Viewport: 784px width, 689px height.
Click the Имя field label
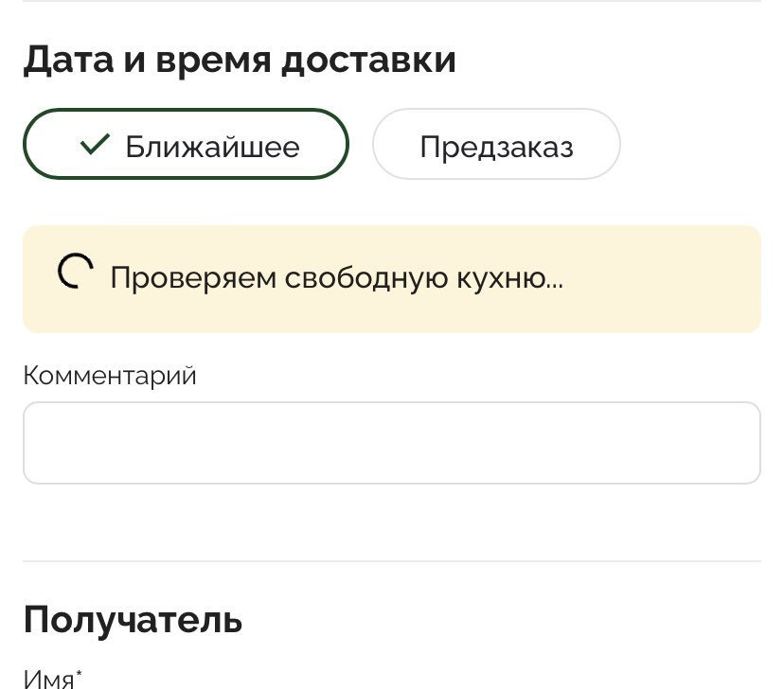48,680
